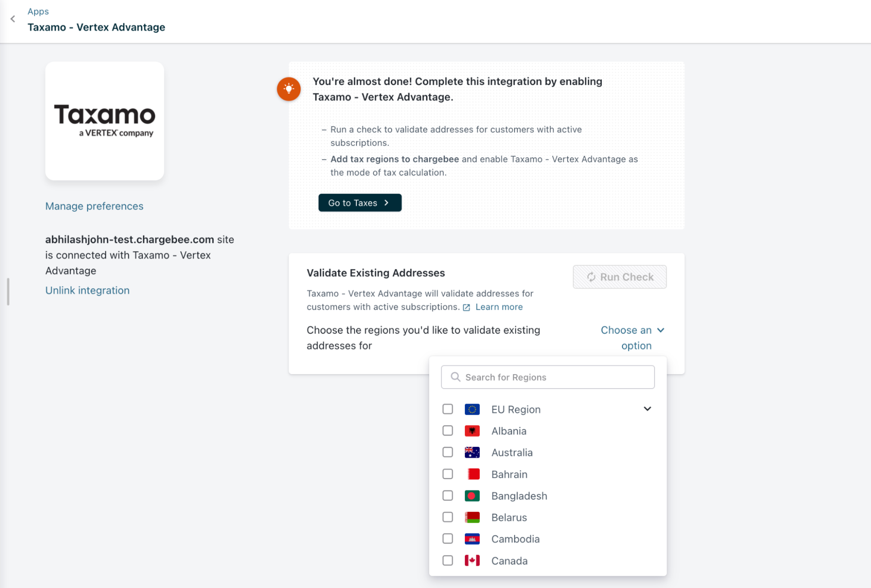This screenshot has height=588, width=871.
Task: Open the Apps breadcrumb
Action: [x=38, y=11]
